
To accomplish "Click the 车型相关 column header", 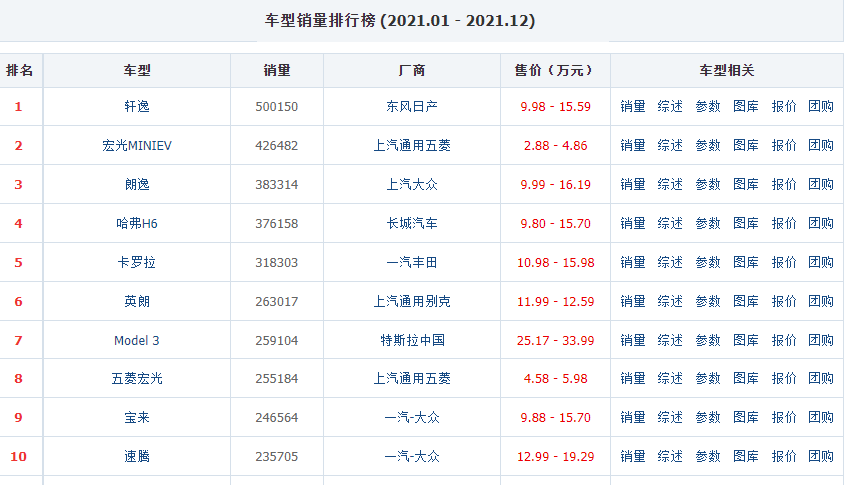I will [727, 70].
